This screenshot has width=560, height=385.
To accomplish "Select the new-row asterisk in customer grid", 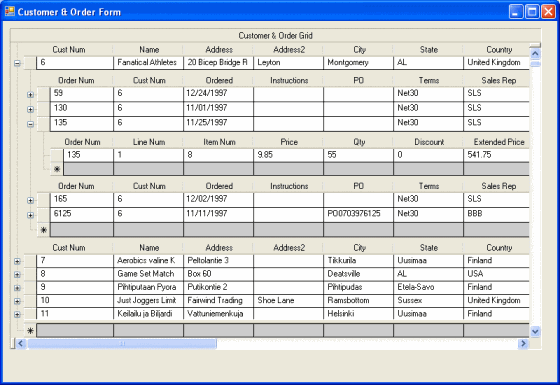I will (x=30, y=331).
